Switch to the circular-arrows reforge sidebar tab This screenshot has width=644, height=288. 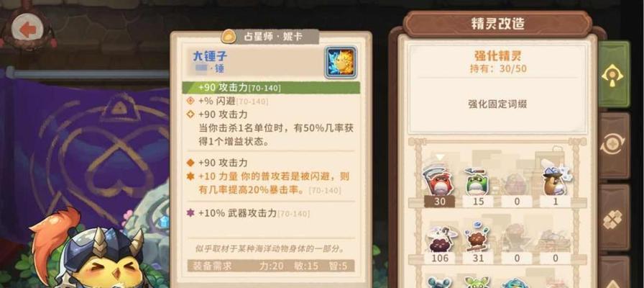pos(614,145)
